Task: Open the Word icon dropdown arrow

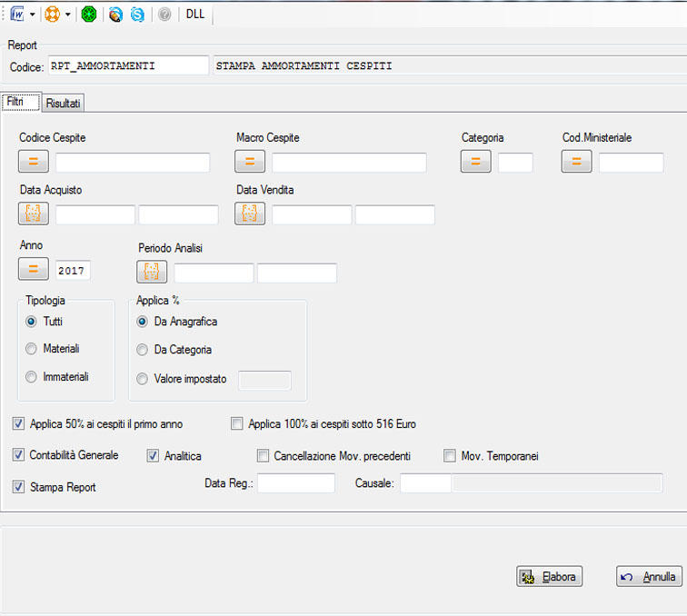Action: pos(33,15)
